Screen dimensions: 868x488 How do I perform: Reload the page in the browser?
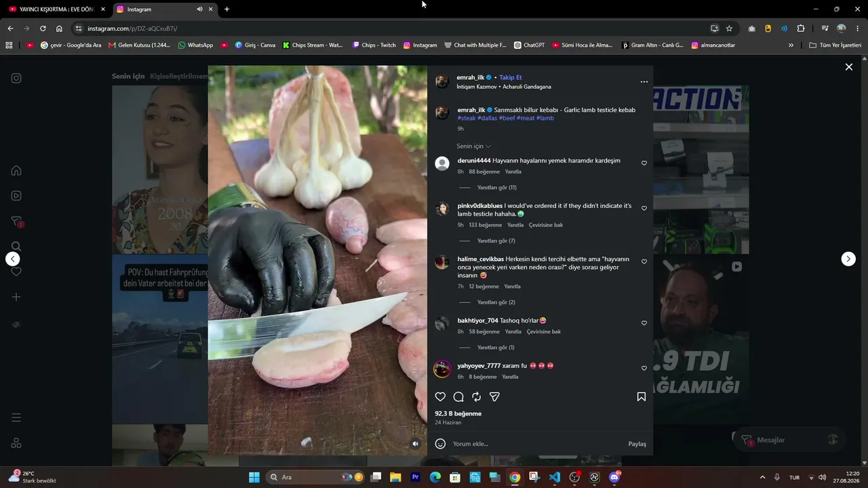click(x=43, y=28)
